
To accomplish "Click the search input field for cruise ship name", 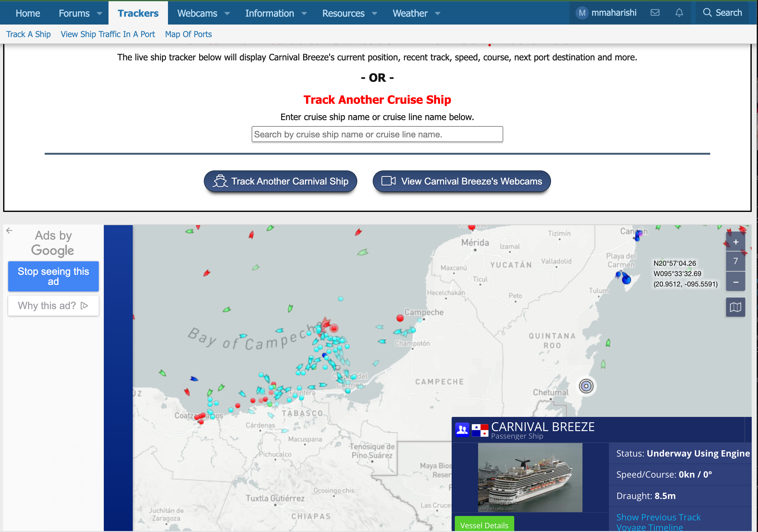I will 378,135.
